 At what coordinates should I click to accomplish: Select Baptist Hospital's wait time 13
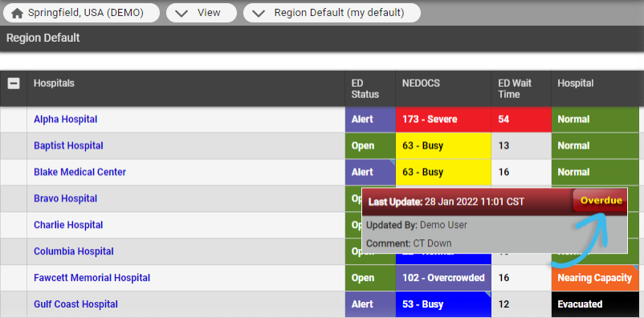tap(521, 146)
